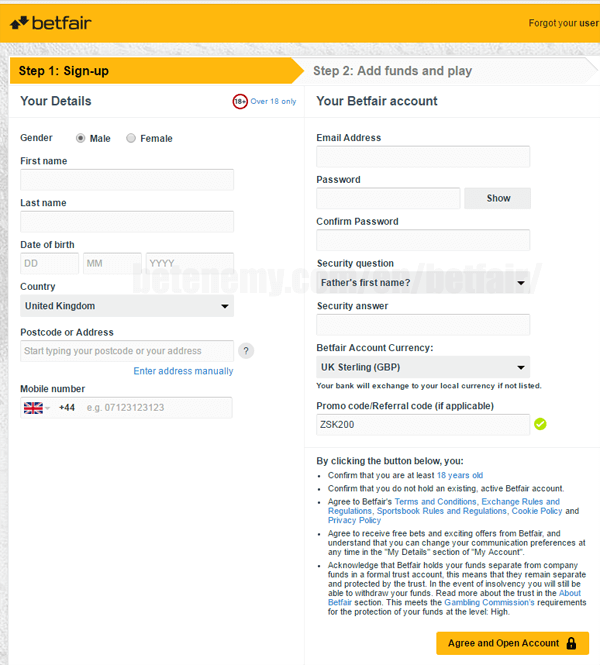The image size is (600, 665).
Task: Click the Your Details heading
Action: [56, 101]
